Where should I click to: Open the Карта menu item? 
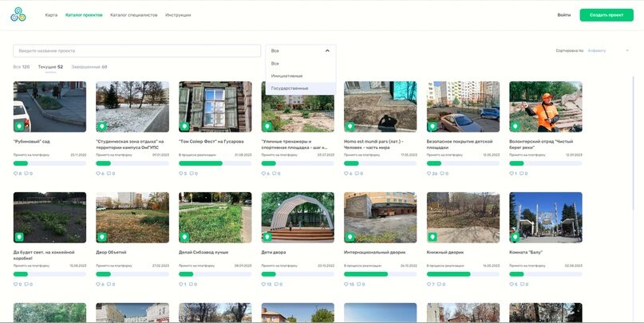click(x=51, y=15)
